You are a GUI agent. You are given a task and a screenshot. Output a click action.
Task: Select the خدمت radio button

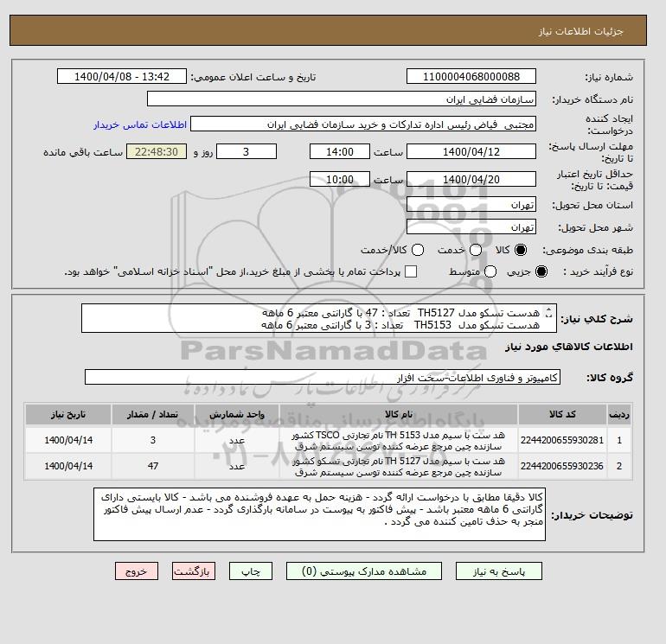point(476,250)
